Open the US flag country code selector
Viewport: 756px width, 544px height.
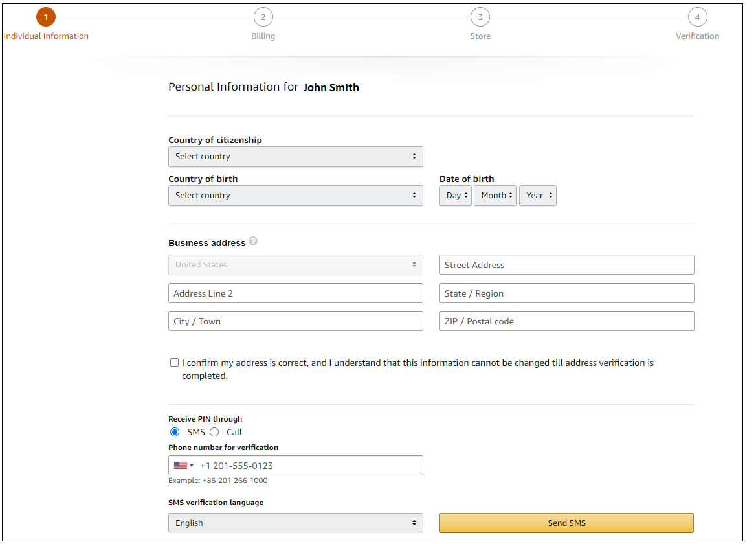pyautogui.click(x=183, y=466)
